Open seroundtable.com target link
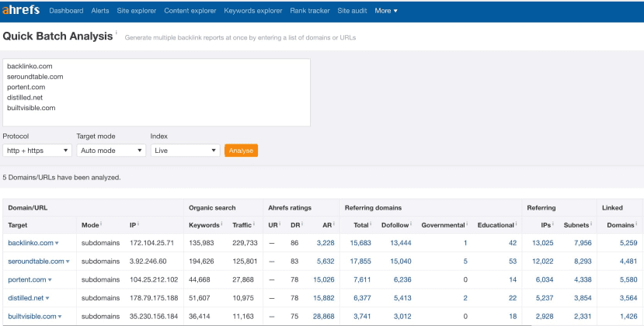 [x=36, y=261]
